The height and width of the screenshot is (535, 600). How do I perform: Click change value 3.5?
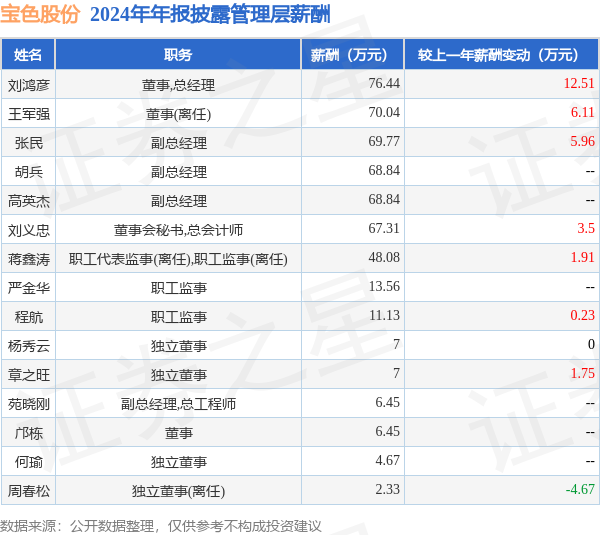click(586, 228)
